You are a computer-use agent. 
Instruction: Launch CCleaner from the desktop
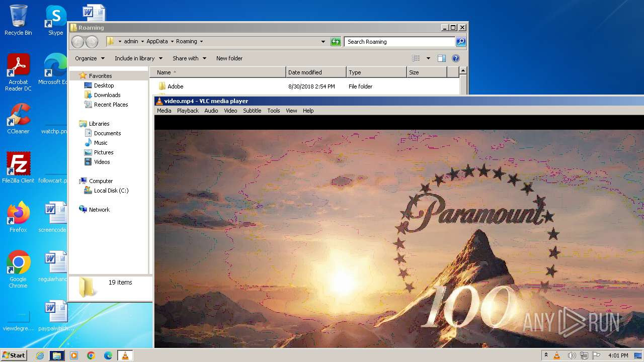click(x=18, y=119)
